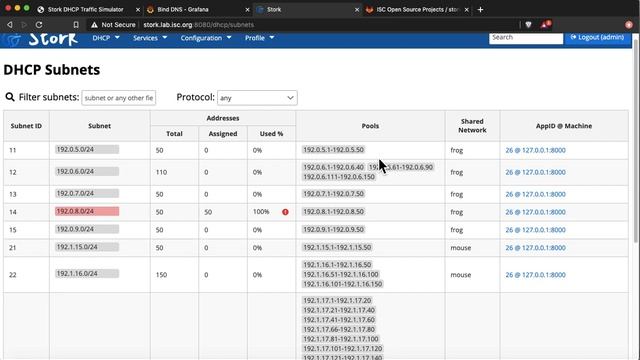The height and width of the screenshot is (360, 640).
Task: Click the Stork logo in header
Action: tap(41, 39)
